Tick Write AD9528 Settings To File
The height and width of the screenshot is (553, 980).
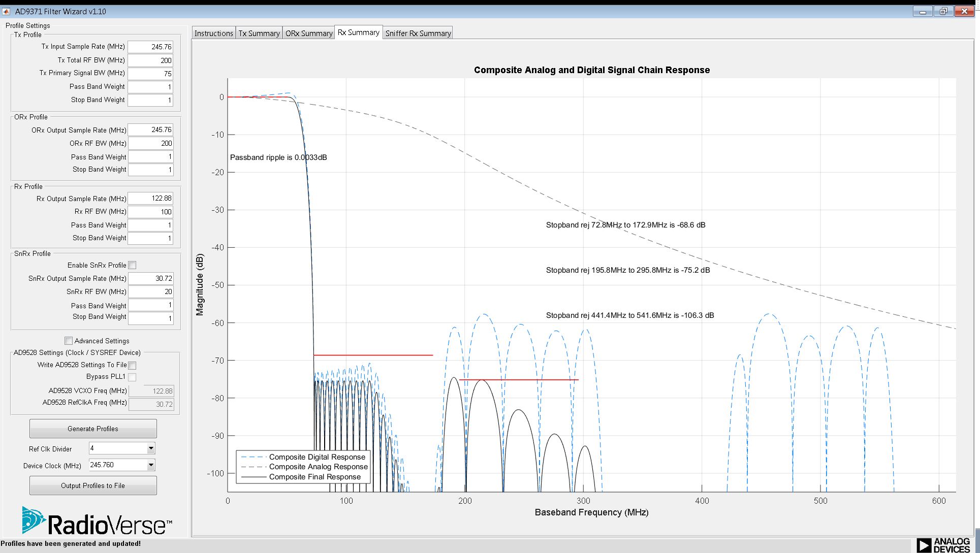(133, 365)
